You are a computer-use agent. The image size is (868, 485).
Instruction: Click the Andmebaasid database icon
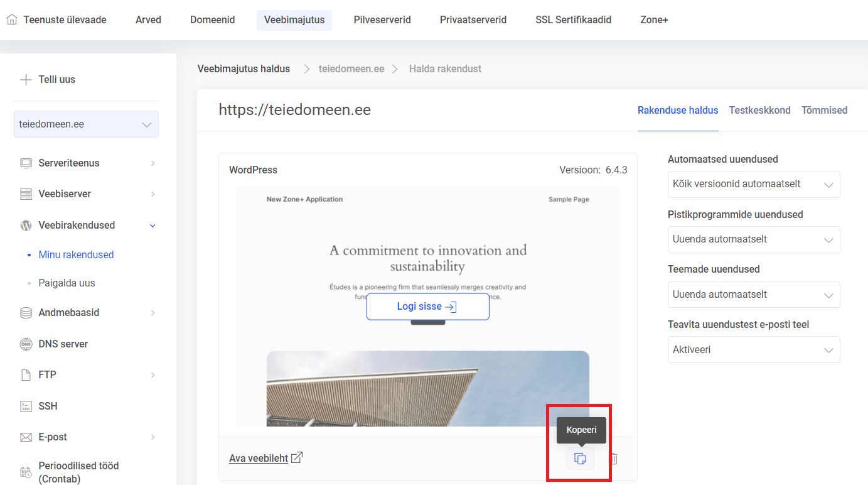tap(26, 313)
